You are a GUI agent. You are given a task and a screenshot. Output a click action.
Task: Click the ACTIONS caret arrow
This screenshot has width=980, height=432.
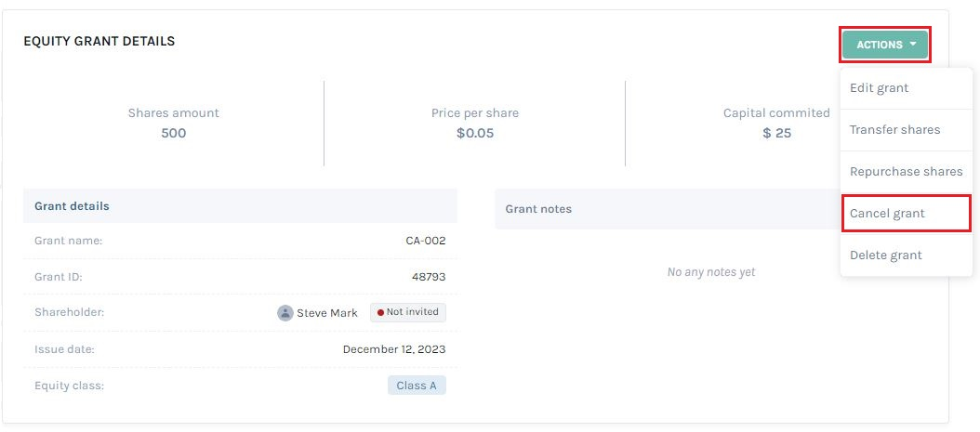(913, 45)
